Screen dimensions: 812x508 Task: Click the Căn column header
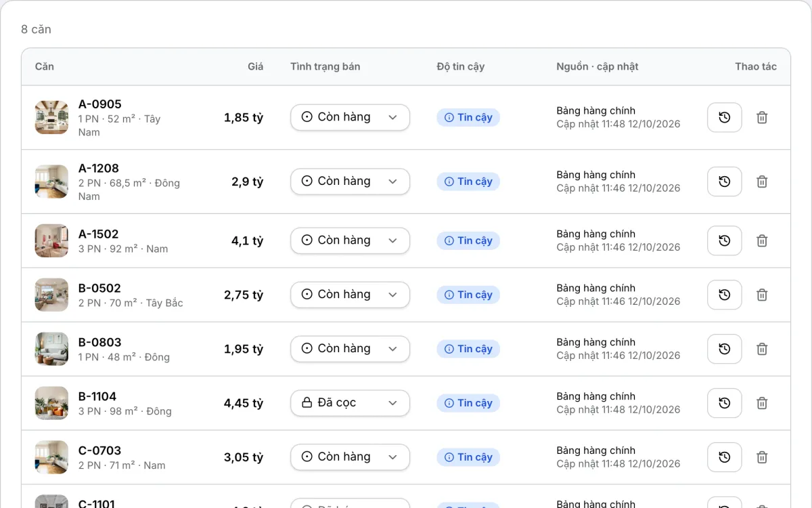pos(45,66)
